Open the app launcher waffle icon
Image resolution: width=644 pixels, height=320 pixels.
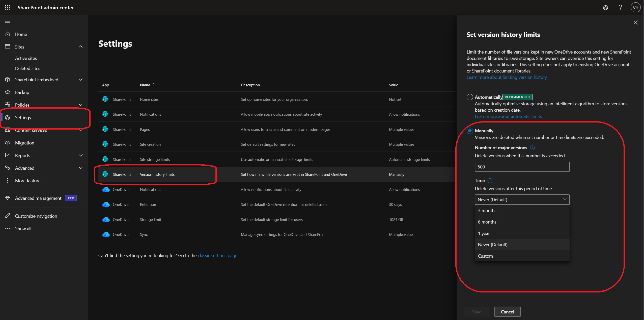tap(7, 7)
